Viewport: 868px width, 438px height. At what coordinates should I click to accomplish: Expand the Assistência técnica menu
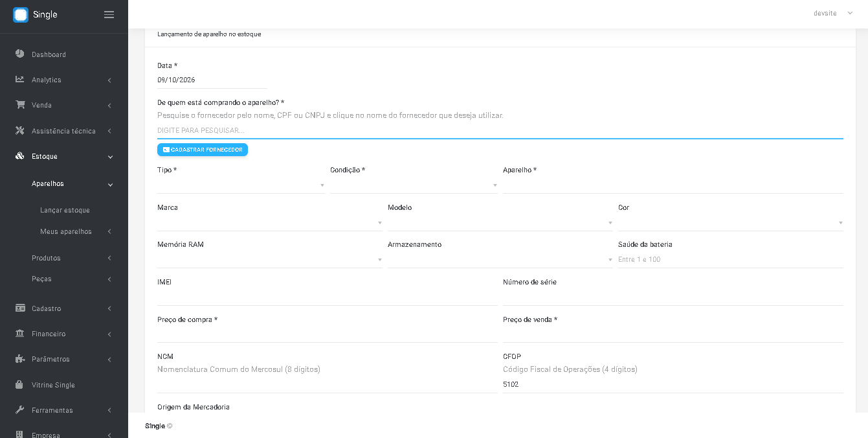pyautogui.click(x=64, y=131)
